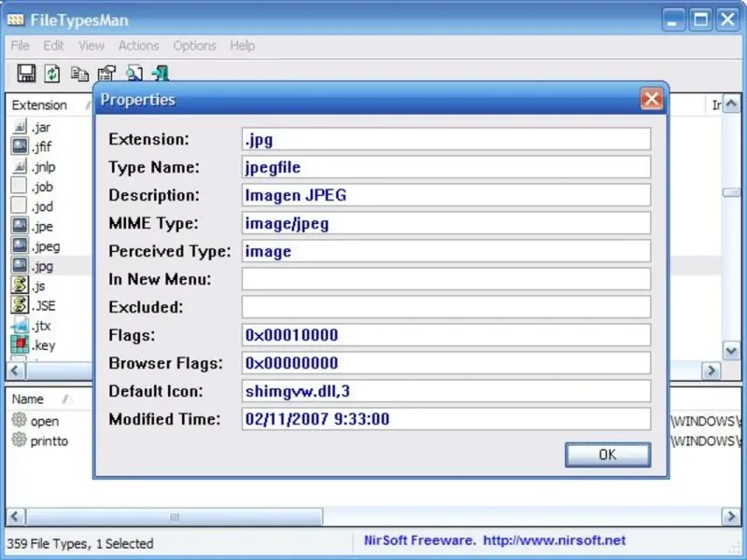The height and width of the screenshot is (560, 747).
Task: Open the View menu
Action: pos(91,46)
